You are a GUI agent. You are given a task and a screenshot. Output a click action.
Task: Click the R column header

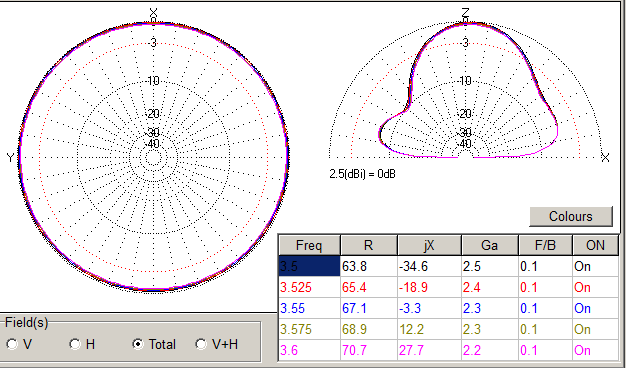pyautogui.click(x=369, y=245)
